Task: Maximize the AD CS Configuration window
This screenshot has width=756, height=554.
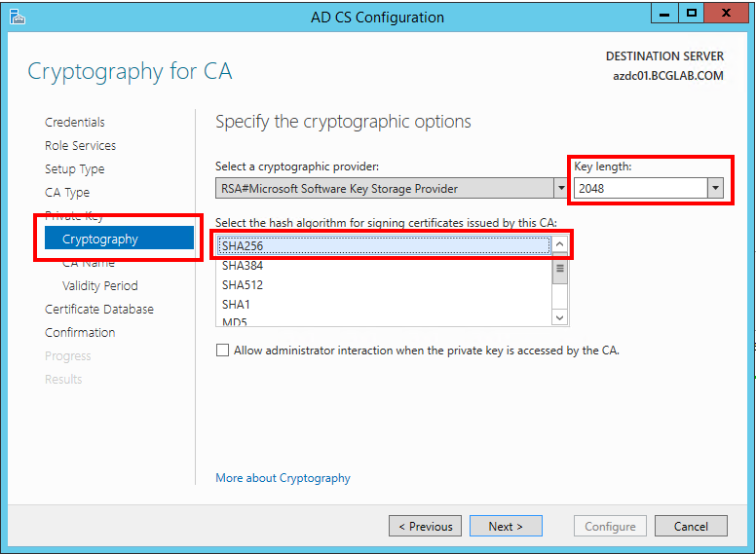Action: (692, 14)
